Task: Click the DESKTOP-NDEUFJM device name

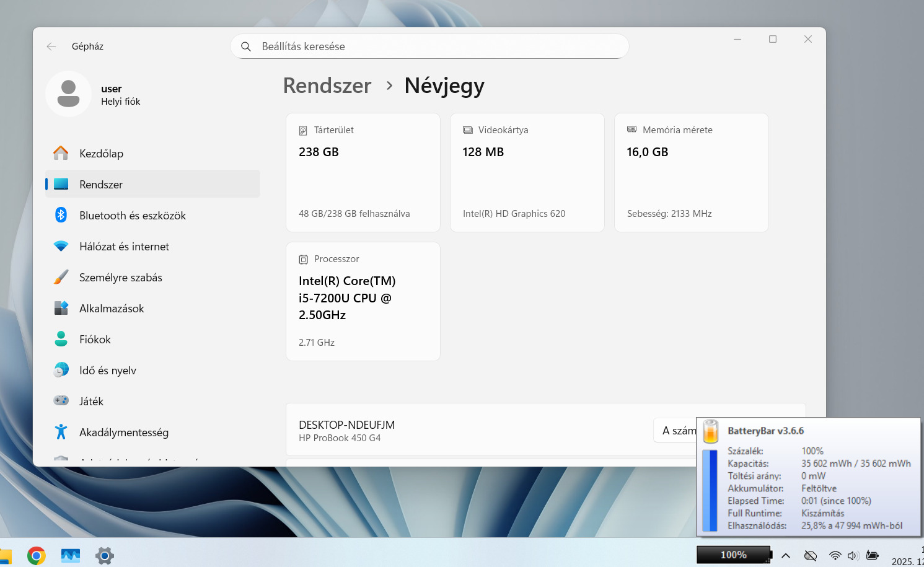Action: (347, 424)
